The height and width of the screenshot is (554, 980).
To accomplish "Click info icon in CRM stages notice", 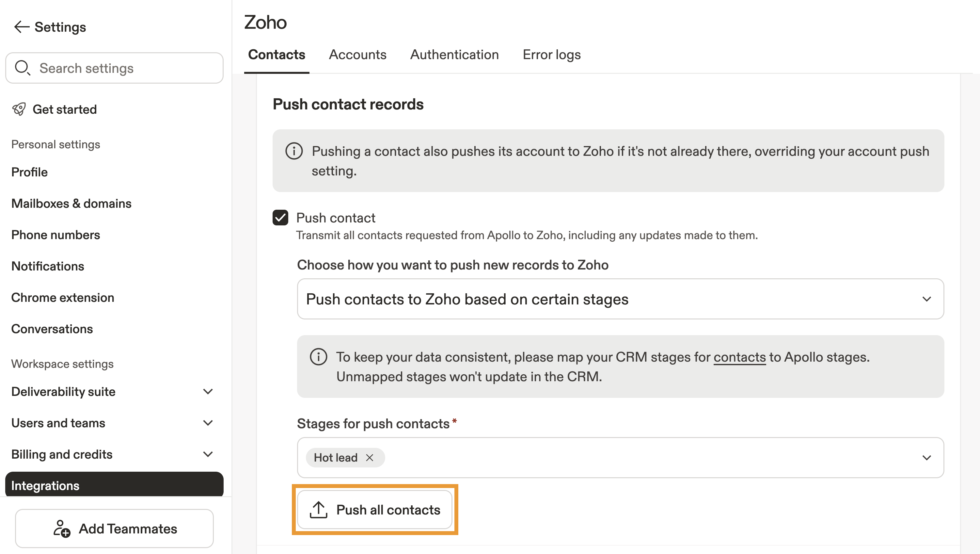I will pos(318,357).
